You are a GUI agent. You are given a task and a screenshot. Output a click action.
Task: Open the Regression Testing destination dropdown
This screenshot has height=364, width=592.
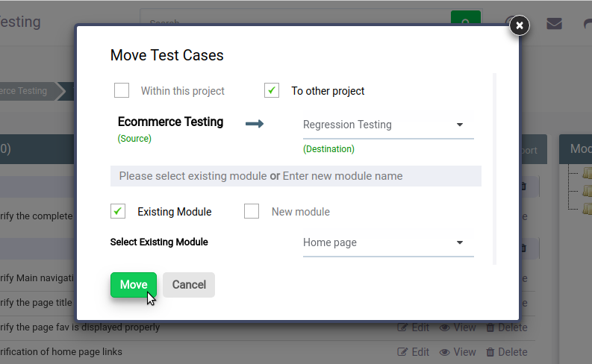coord(388,125)
